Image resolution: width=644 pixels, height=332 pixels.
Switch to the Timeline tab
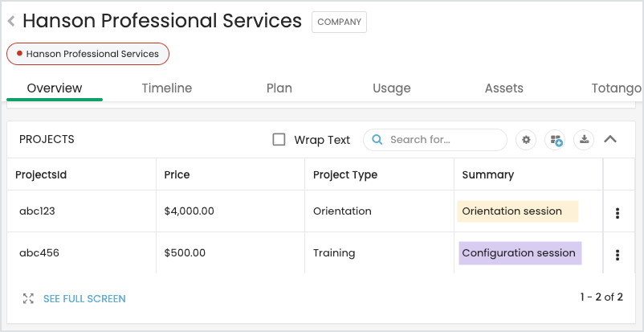[x=167, y=88]
